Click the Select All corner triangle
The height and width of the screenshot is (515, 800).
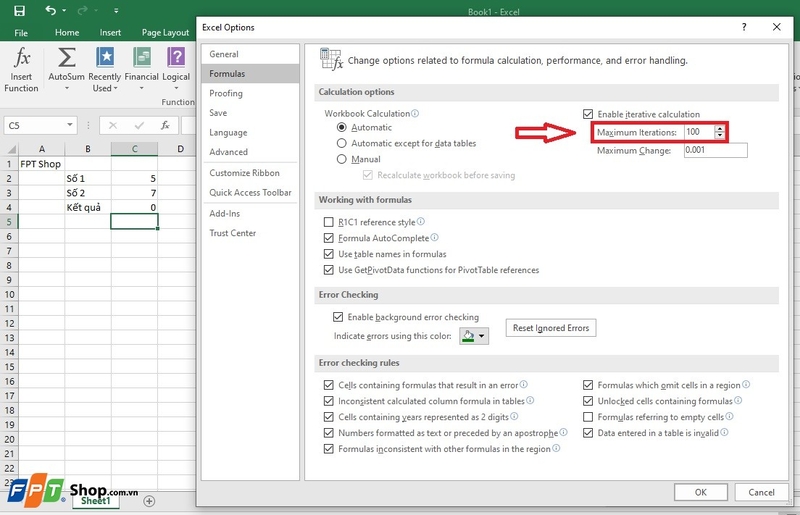(11, 150)
